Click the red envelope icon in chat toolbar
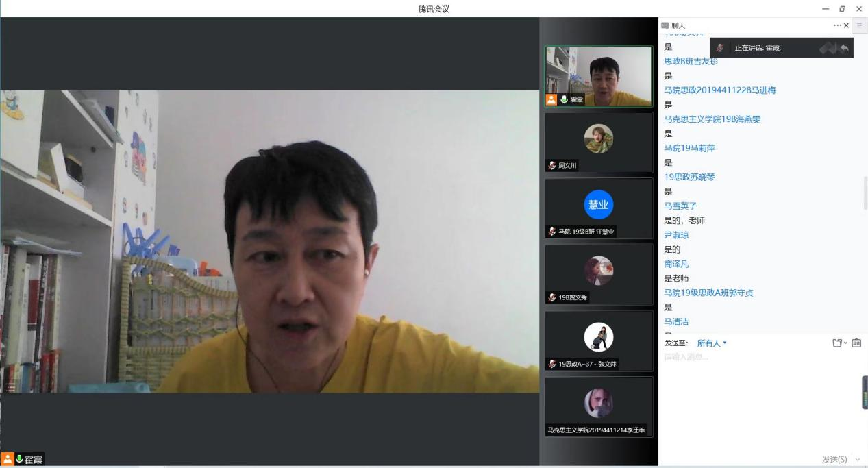868x468 pixels. 856,343
